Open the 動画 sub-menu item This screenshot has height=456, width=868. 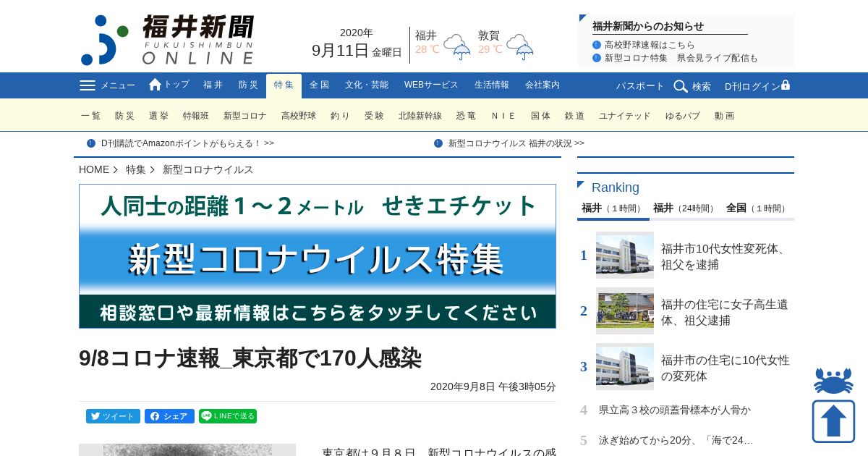click(724, 116)
